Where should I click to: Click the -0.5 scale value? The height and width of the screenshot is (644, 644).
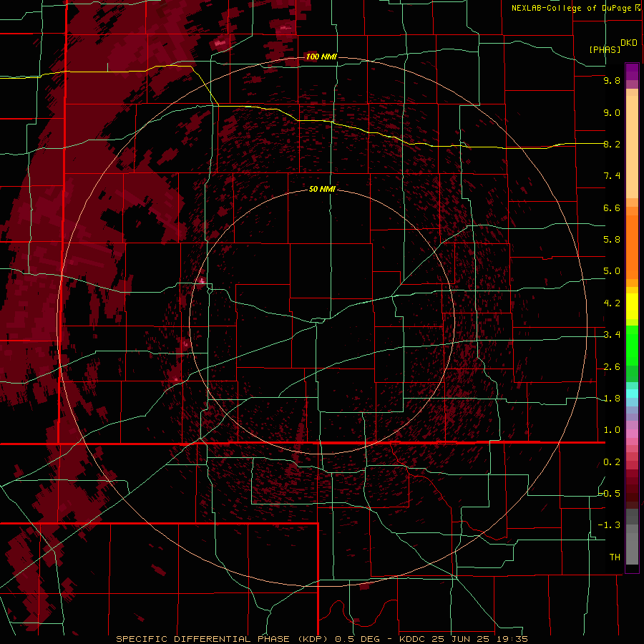[610, 494]
